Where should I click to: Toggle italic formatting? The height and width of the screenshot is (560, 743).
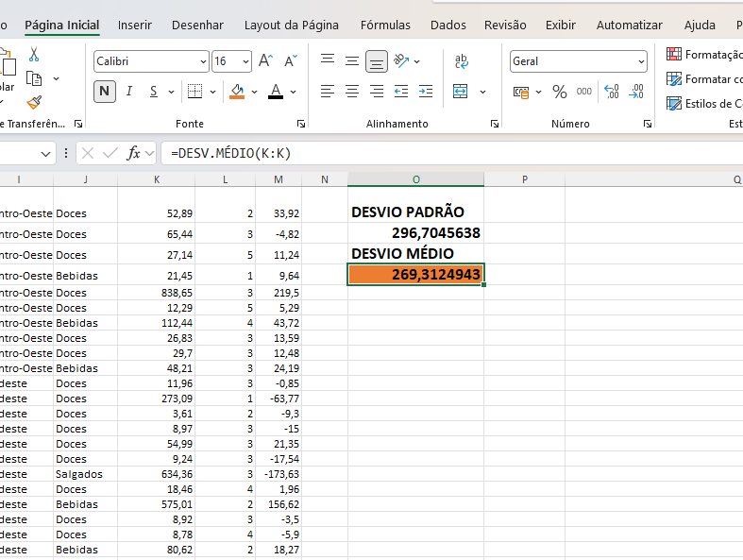click(129, 91)
